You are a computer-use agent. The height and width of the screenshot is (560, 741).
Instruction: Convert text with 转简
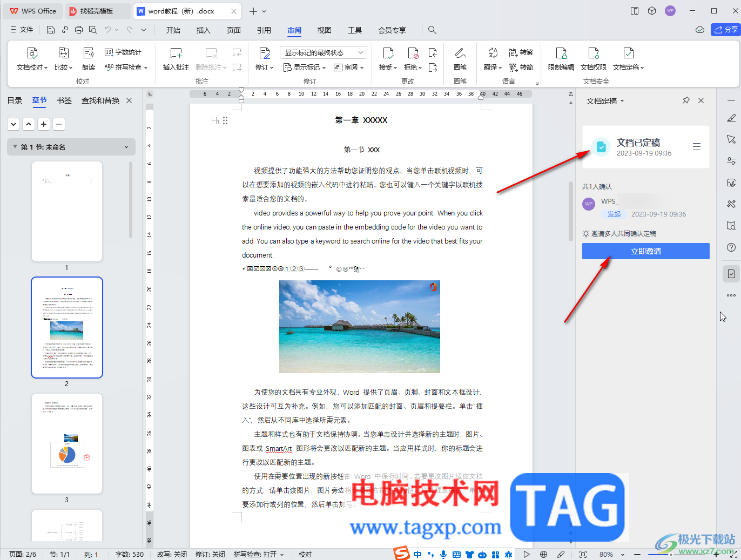521,68
